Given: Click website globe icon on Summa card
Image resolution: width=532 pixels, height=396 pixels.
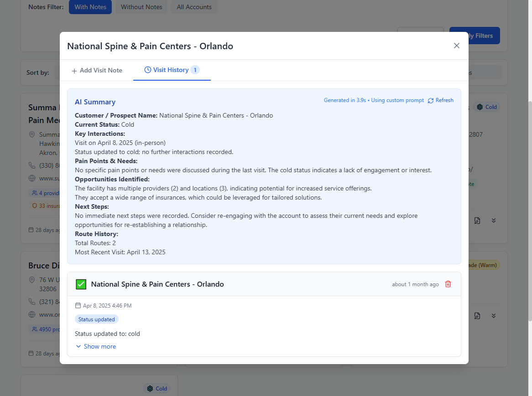Looking at the screenshot, I should [32, 178].
